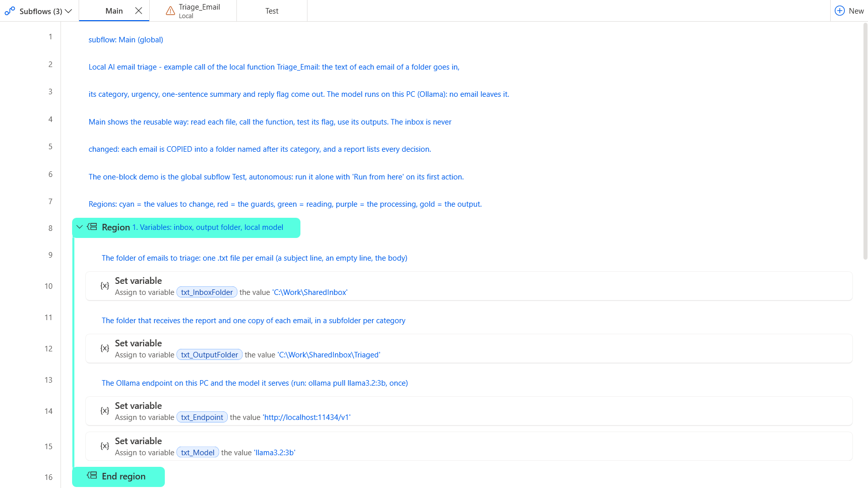Collapse Region 1 Variables chevron
Viewport: 868px width, 488px height.
click(80, 227)
